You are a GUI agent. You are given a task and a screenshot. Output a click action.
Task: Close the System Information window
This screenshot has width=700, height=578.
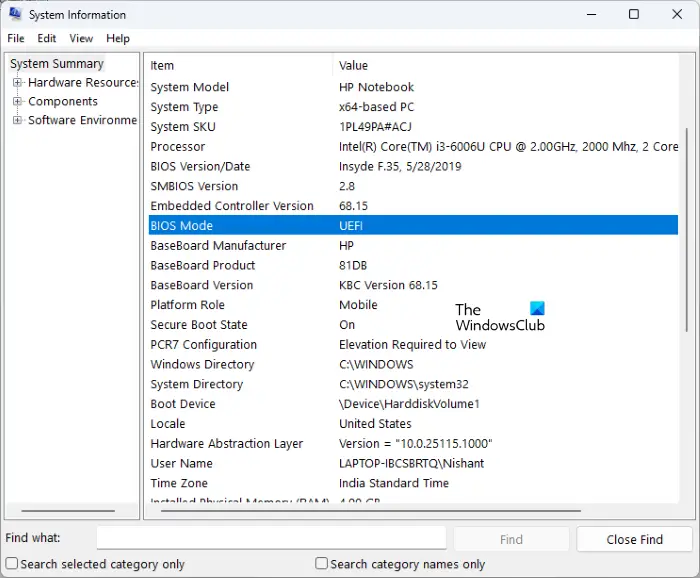click(678, 15)
